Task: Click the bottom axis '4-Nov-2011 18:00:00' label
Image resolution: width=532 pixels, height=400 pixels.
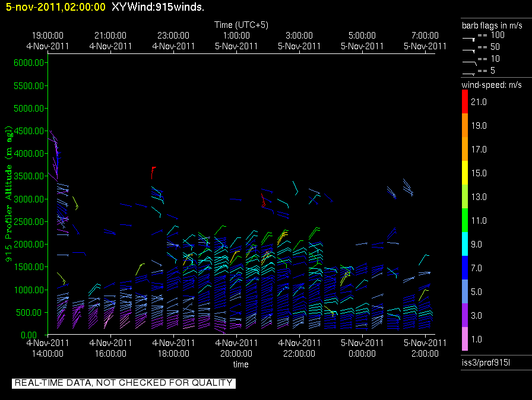Action: [x=173, y=348]
